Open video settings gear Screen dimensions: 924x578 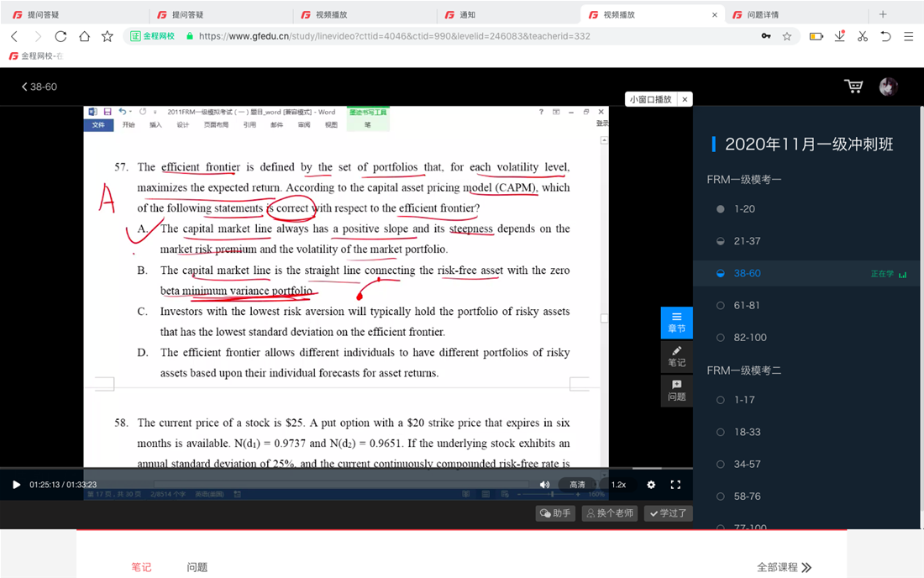click(650, 485)
